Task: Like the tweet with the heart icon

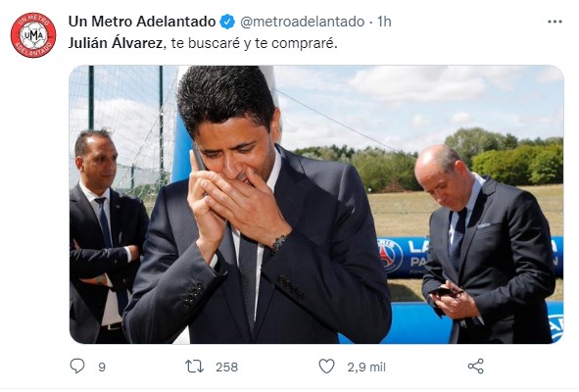Action: coord(326,367)
